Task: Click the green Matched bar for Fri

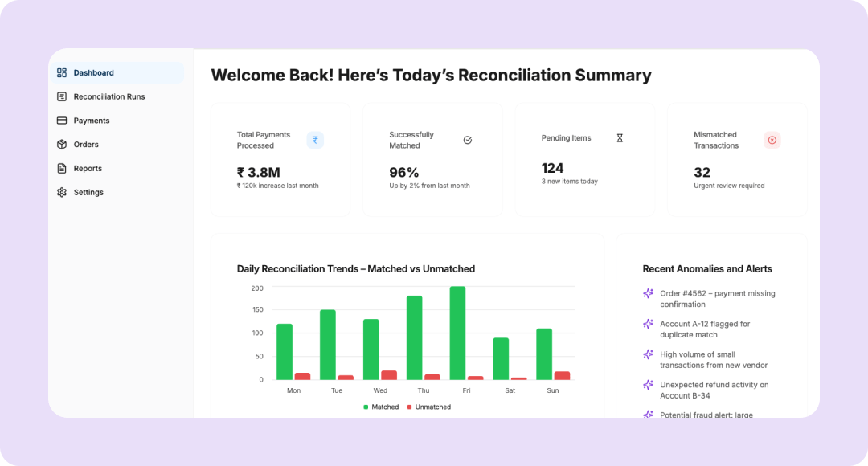Action: (x=457, y=333)
